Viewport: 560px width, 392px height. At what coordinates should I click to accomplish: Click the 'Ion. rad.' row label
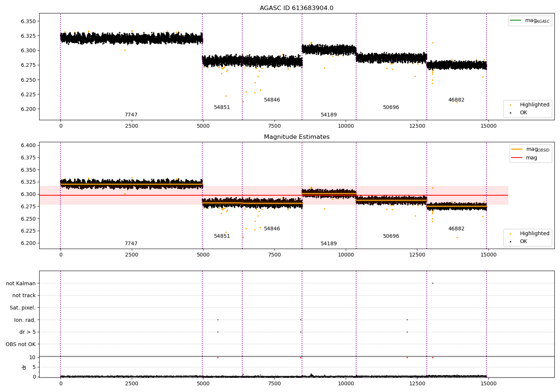[25, 320]
